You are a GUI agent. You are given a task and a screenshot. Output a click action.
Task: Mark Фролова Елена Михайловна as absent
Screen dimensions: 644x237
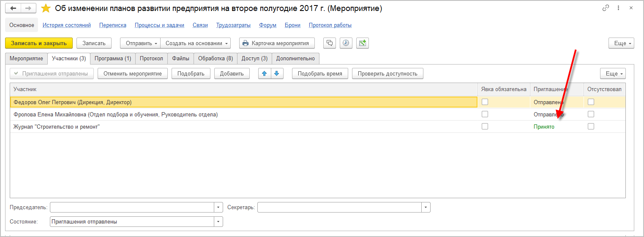tap(591, 114)
